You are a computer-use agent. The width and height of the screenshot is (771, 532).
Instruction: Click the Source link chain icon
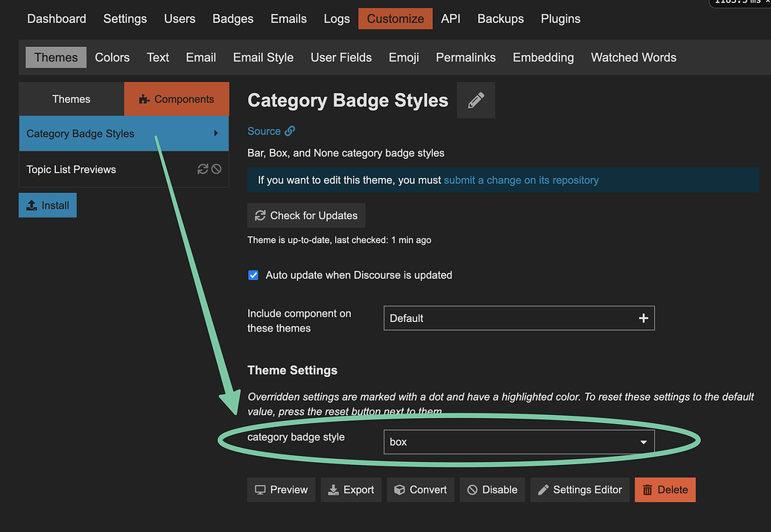290,131
